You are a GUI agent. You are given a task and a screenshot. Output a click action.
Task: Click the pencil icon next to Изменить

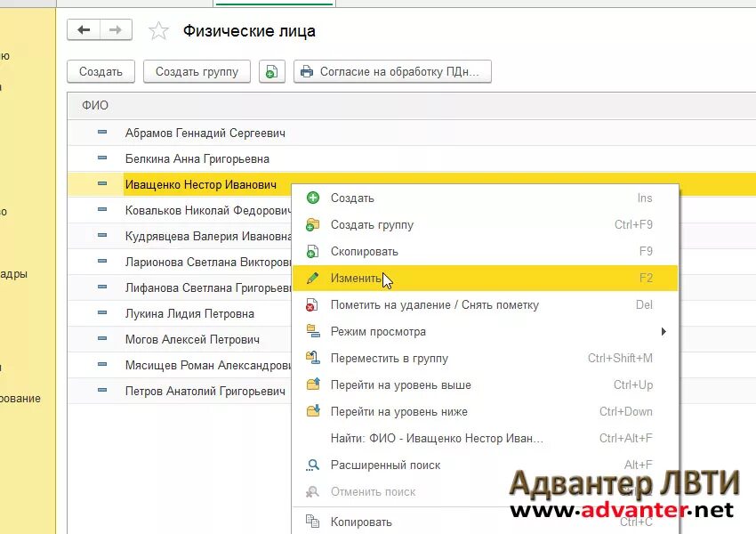(x=313, y=278)
